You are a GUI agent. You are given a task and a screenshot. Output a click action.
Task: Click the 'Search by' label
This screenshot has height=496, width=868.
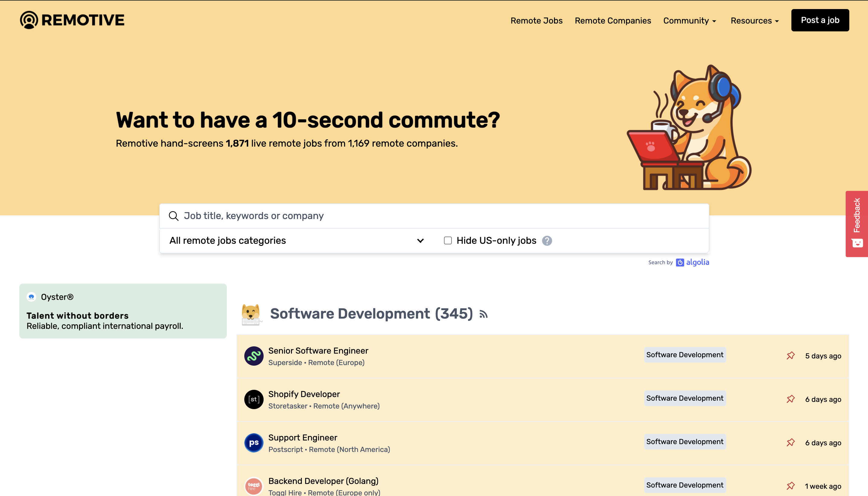(660, 263)
